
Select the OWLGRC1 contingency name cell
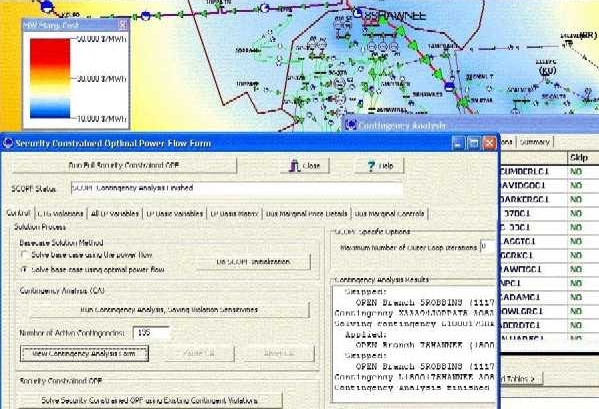pyautogui.click(x=533, y=311)
